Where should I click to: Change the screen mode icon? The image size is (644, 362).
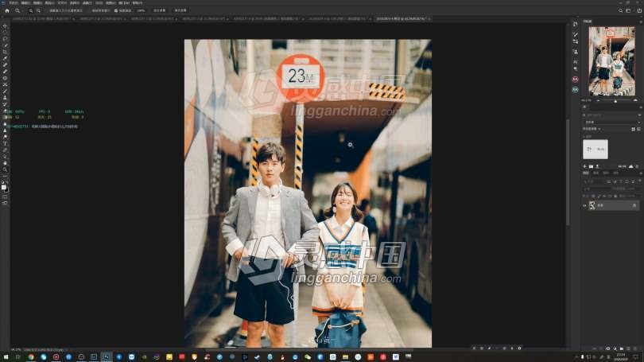(x=5, y=203)
